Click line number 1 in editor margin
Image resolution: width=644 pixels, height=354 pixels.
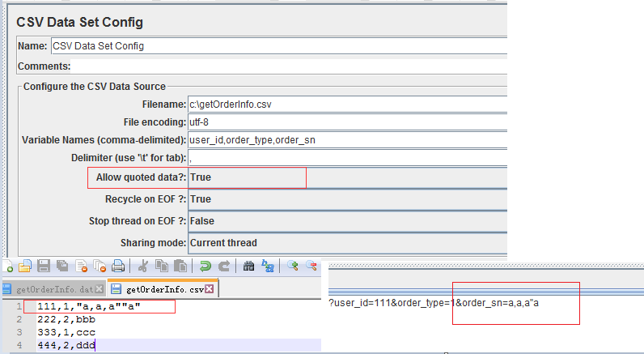click(x=19, y=306)
